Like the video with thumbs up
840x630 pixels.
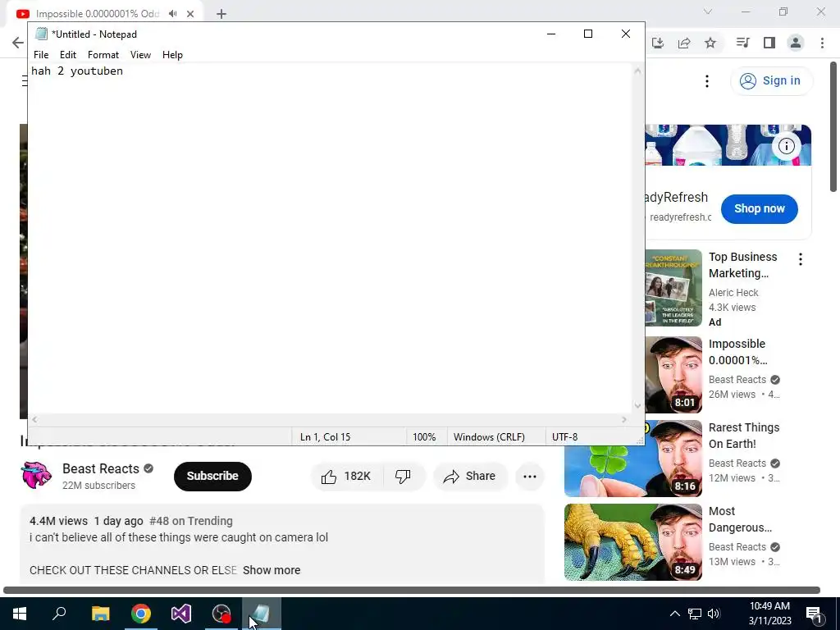click(346, 477)
